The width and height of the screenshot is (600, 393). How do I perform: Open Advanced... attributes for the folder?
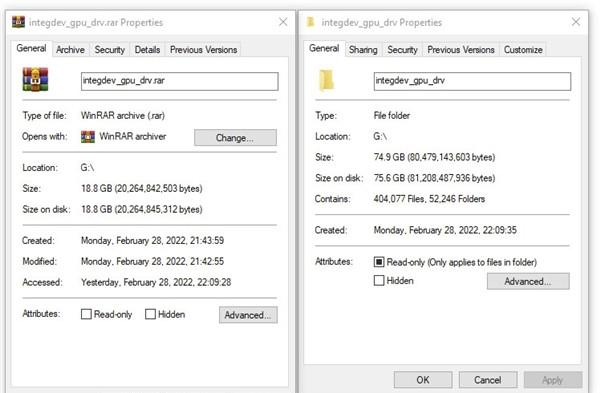[528, 281]
